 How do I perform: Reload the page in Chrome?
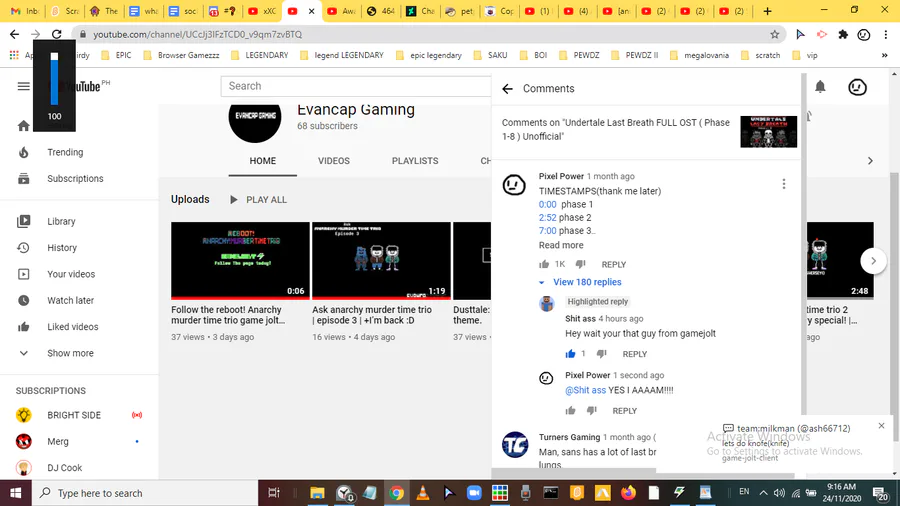pyautogui.click(x=56, y=34)
